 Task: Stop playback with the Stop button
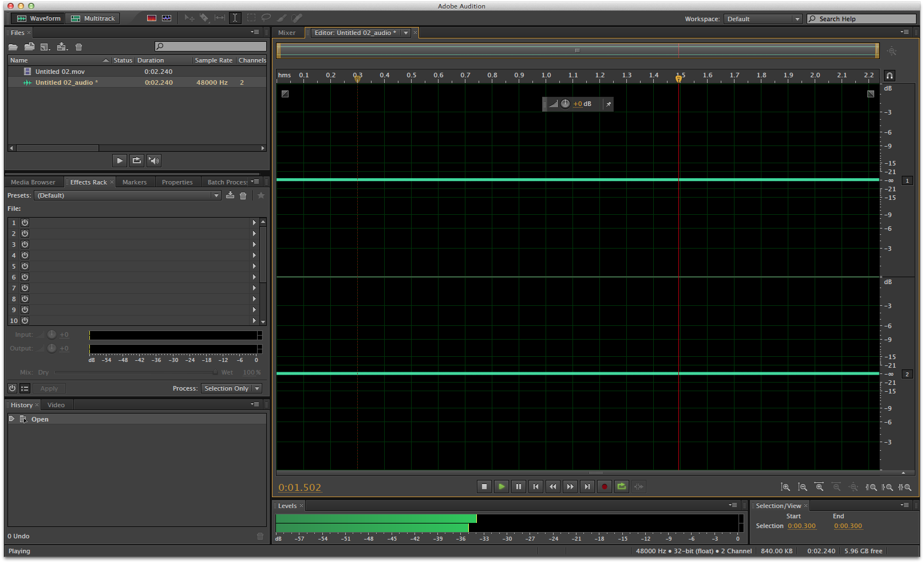point(484,487)
